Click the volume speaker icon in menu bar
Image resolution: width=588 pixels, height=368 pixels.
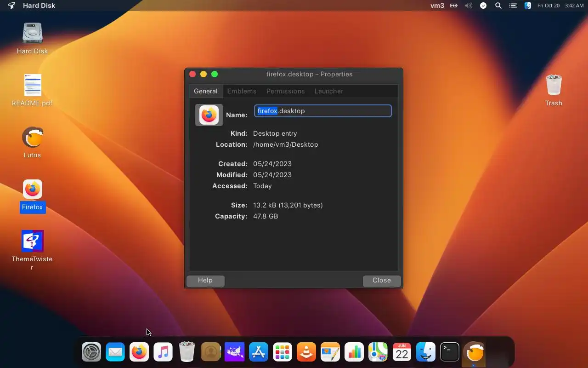click(x=469, y=6)
